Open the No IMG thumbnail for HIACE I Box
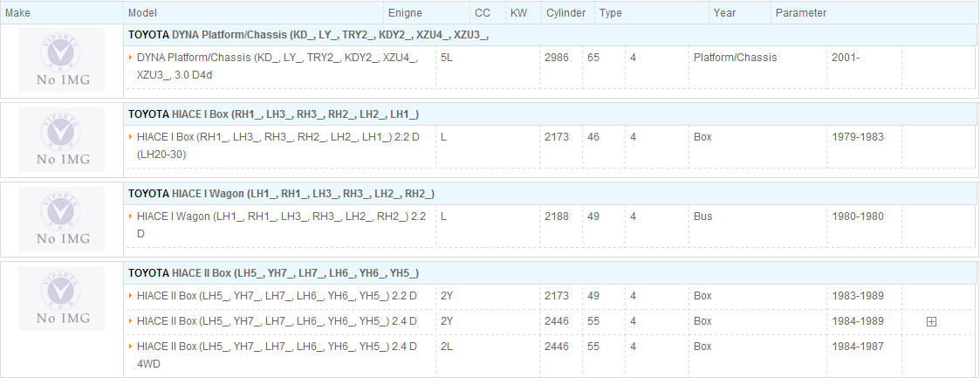Image resolution: width=980 pixels, height=378 pixels. 61,140
